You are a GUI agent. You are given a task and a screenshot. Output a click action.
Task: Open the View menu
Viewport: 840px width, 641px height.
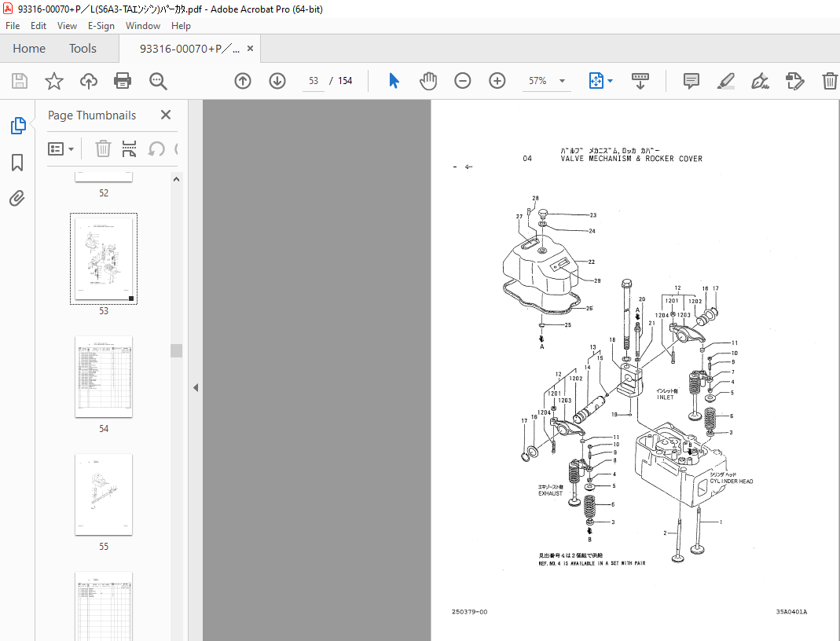(x=67, y=26)
